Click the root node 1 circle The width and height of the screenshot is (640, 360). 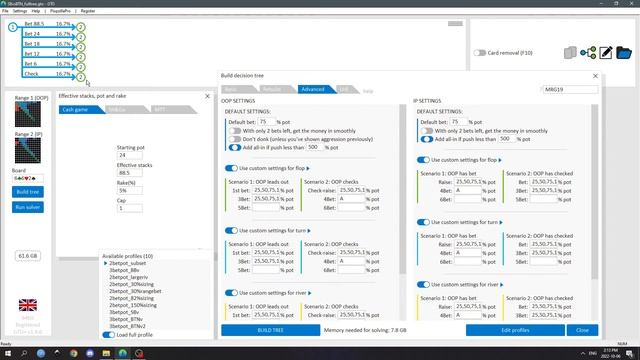13,27
